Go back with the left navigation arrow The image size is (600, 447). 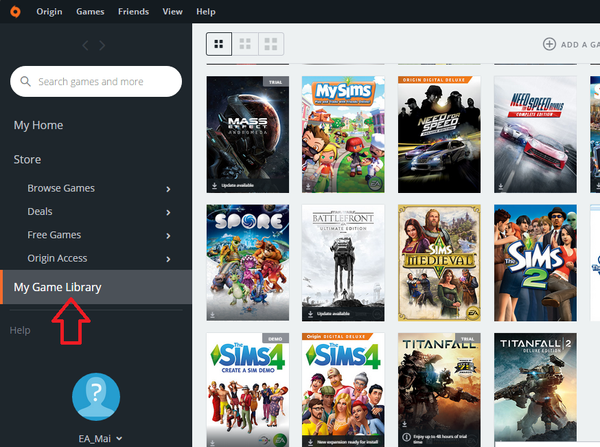point(85,45)
